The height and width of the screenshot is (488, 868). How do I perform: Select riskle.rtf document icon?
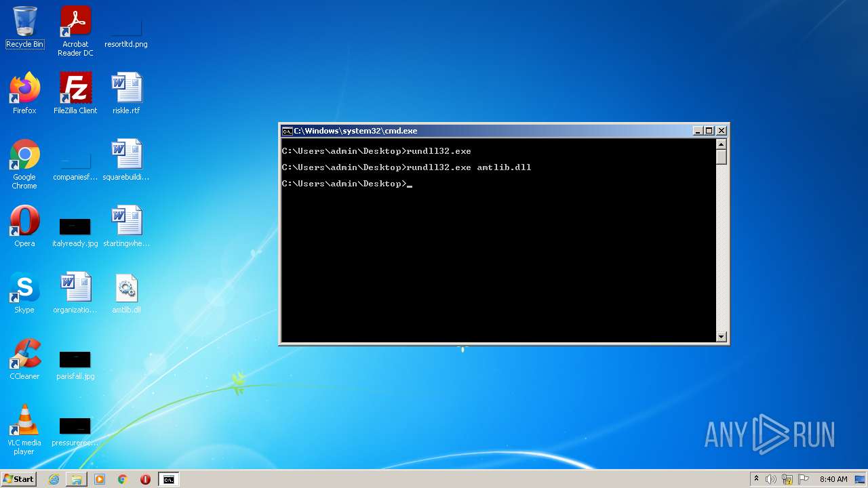tap(126, 94)
